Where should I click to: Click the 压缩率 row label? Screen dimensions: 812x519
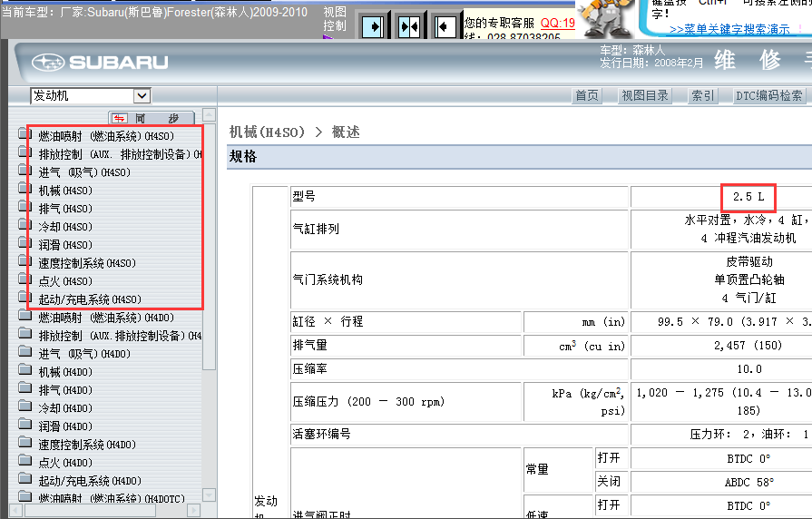(x=309, y=369)
